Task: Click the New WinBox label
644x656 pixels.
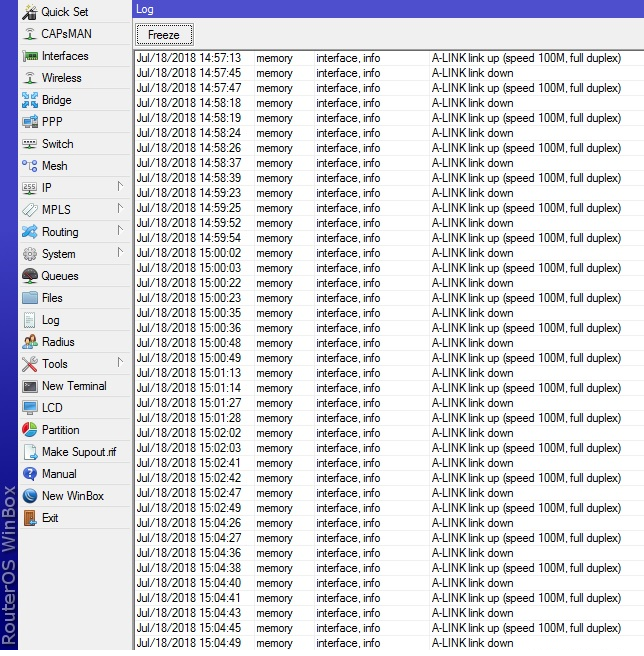Action: tap(73, 496)
